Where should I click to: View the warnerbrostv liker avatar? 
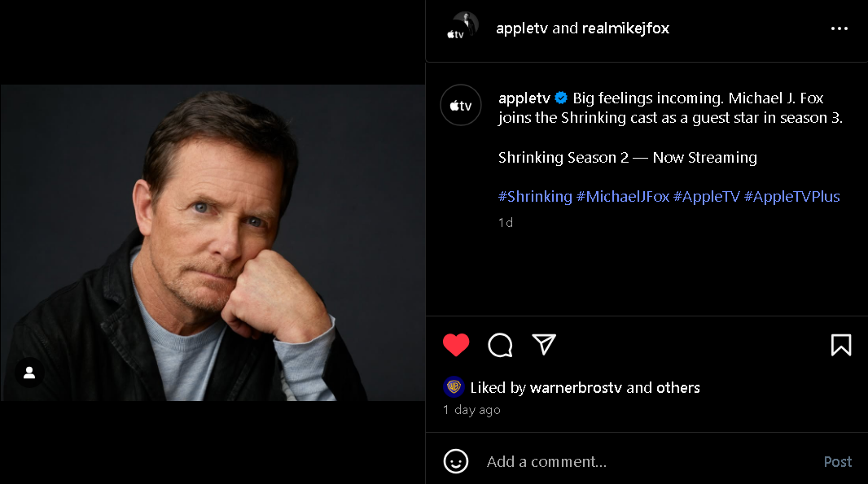(x=454, y=387)
